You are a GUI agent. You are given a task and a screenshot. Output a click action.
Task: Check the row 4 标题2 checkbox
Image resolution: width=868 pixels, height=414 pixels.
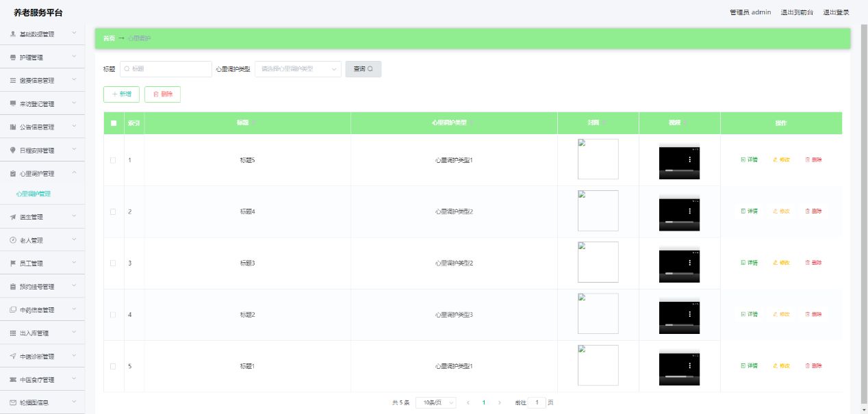click(x=113, y=315)
